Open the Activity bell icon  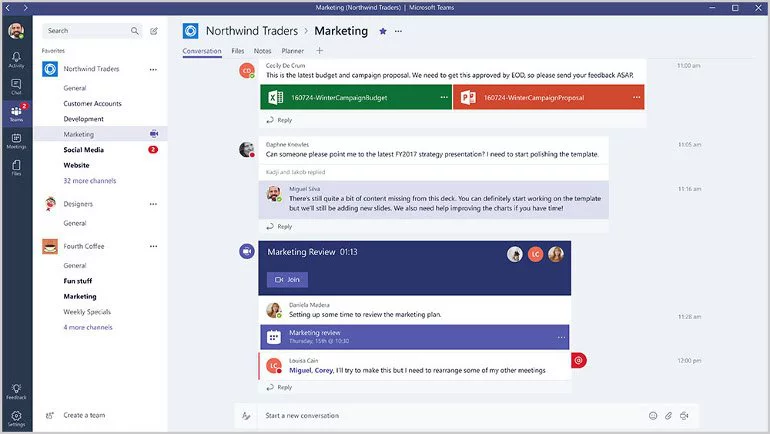click(x=16, y=59)
